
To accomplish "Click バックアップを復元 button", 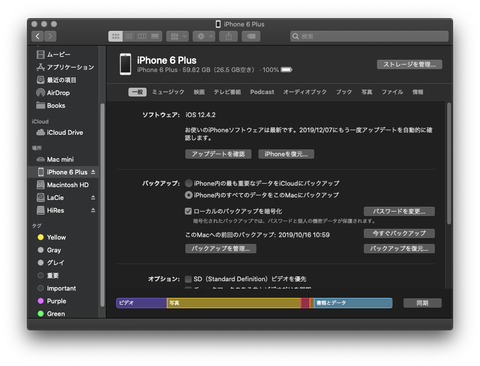I will (x=399, y=249).
